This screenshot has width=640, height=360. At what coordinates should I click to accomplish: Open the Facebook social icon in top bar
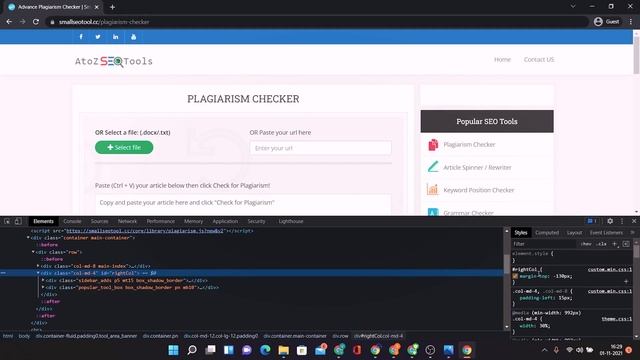pyautogui.click(x=81, y=37)
